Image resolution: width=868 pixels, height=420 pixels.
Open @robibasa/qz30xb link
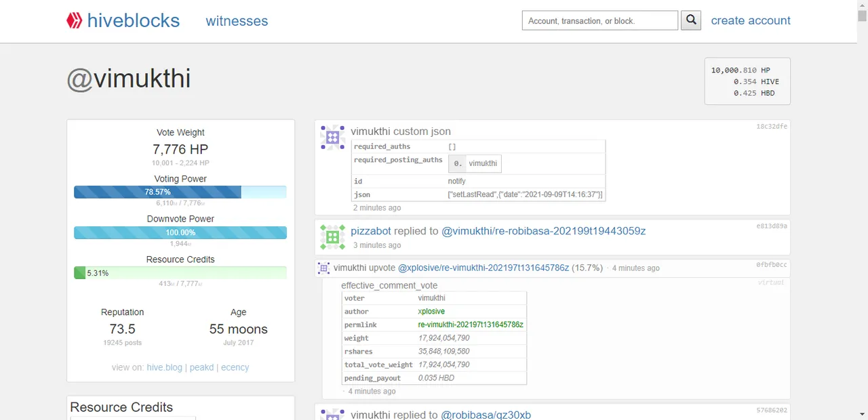(x=486, y=415)
